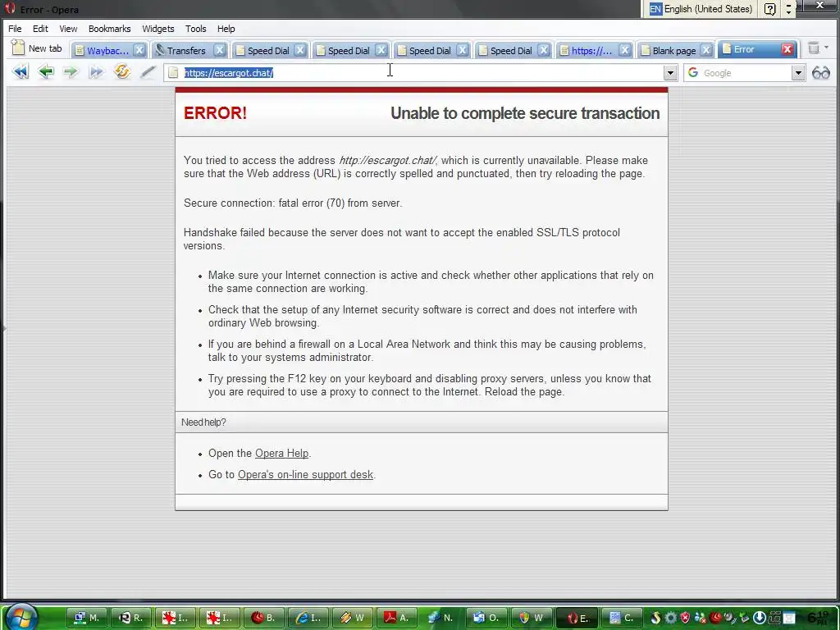Click the Rewind navigation arrow
Screen dimensions: 840x630
21,72
